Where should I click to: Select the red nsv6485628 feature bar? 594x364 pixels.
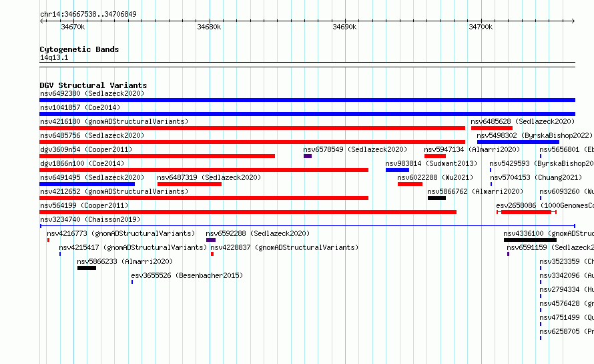[492, 128]
